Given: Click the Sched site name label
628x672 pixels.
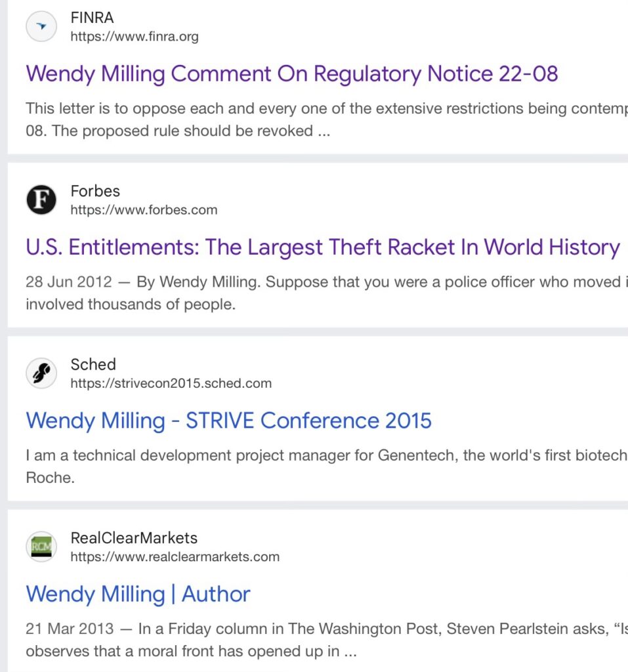Looking at the screenshot, I should click(93, 364).
